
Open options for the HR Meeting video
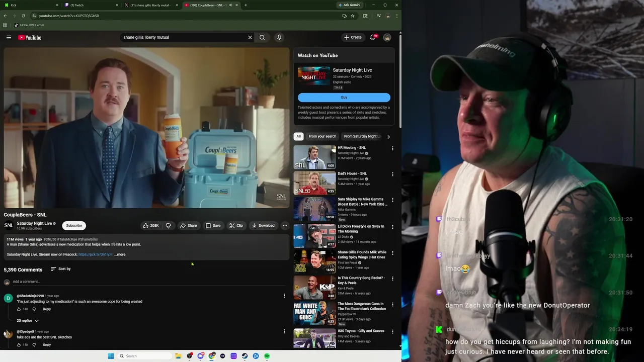click(x=392, y=148)
